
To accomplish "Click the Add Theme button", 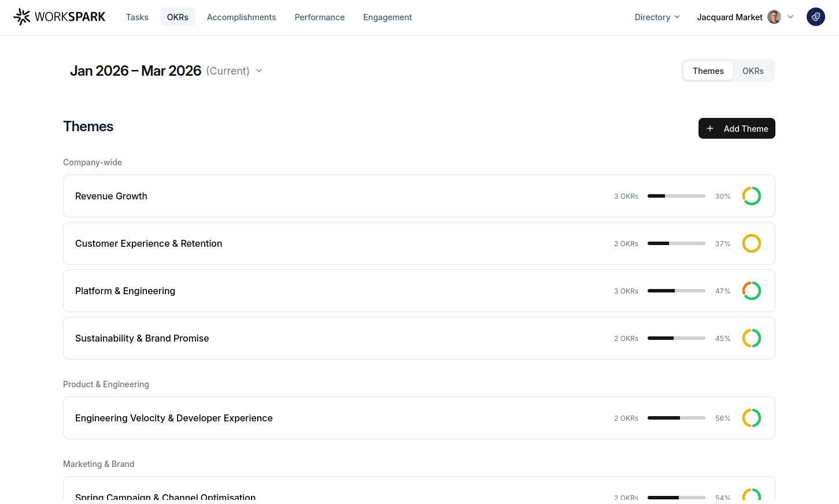I will (737, 128).
